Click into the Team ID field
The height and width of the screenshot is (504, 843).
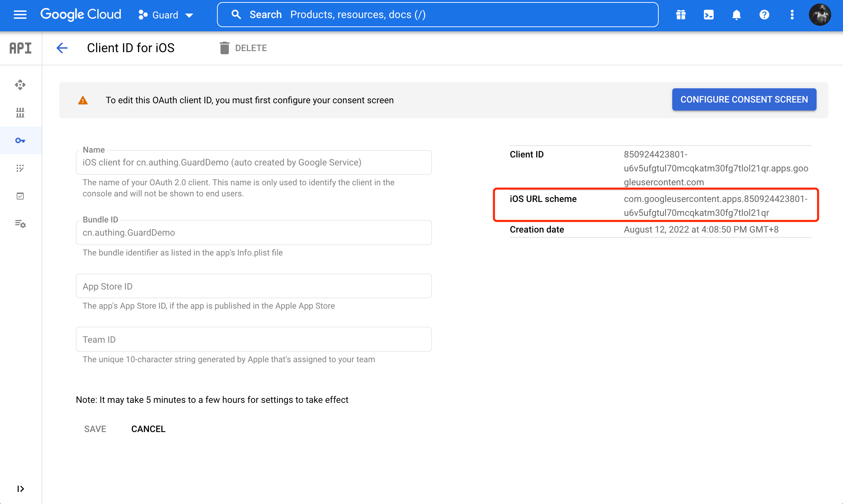tap(254, 339)
